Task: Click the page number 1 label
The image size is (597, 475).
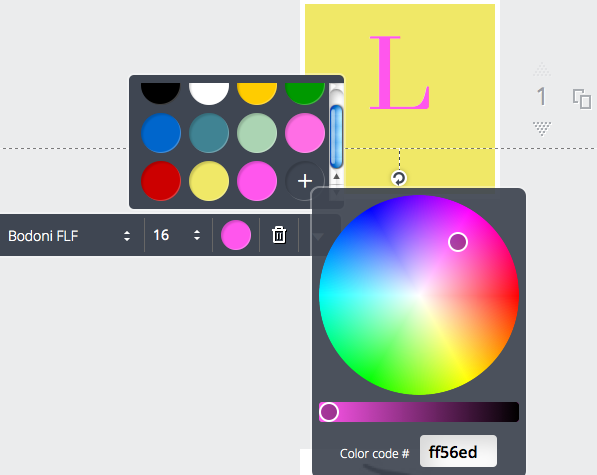Action: pos(541,96)
